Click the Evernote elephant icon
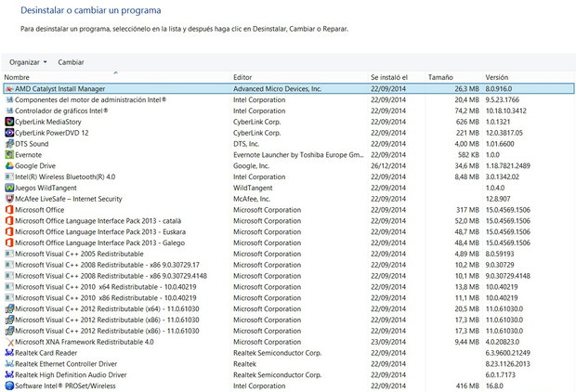Screen dimensions: 576x392 pos(9,155)
